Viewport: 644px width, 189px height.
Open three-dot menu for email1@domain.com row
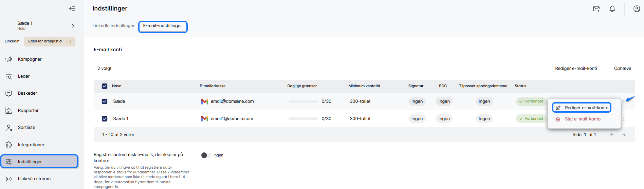pyautogui.click(x=624, y=119)
